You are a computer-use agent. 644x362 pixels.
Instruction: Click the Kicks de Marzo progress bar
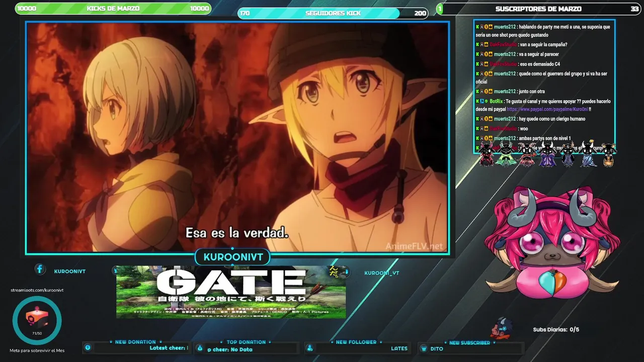(113, 9)
